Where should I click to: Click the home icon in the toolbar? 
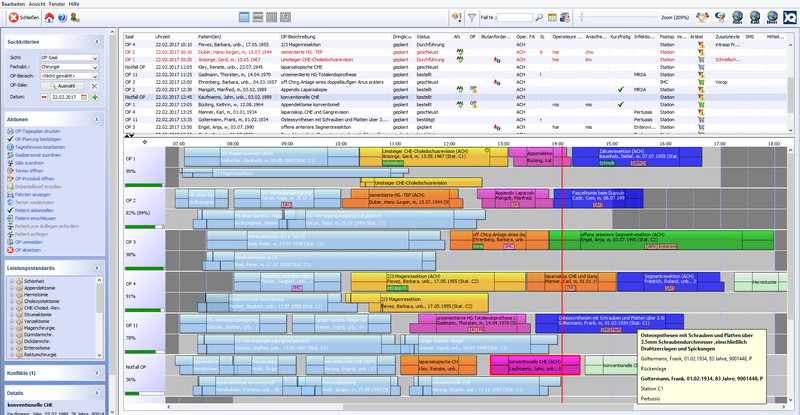[49, 18]
